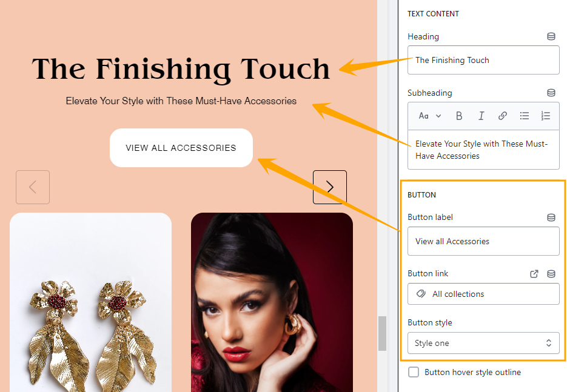Apply bulleted list to subheading

pos(525,116)
